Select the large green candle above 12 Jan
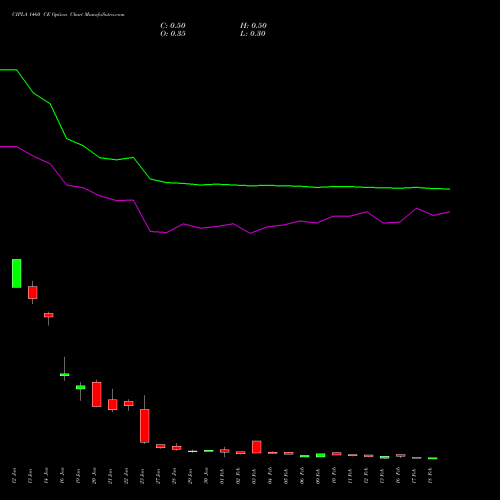This screenshot has width=500, height=500. coord(17,273)
